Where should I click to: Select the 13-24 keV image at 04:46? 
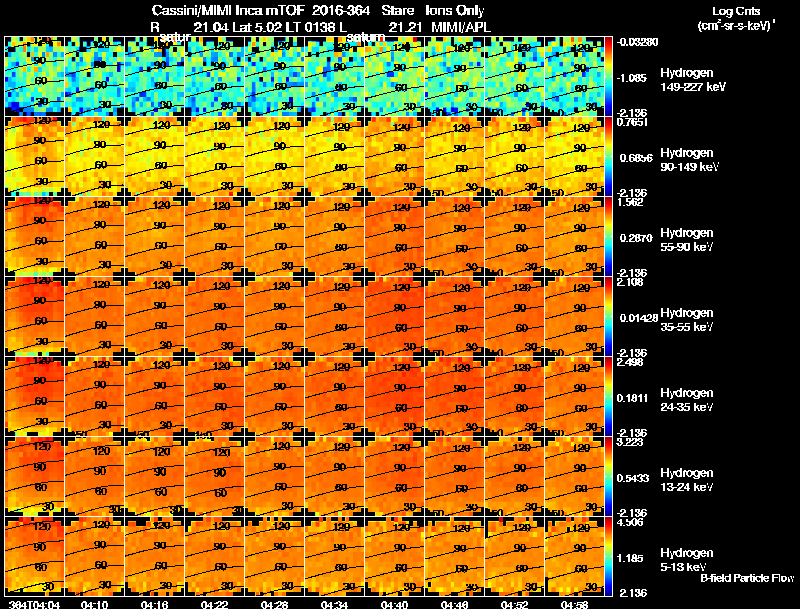[455, 476]
